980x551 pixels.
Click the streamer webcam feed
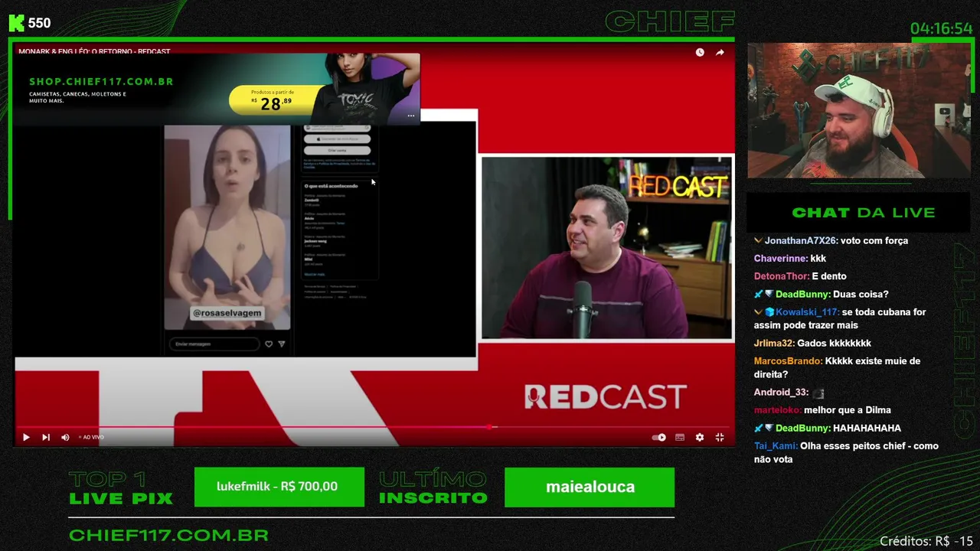point(858,110)
